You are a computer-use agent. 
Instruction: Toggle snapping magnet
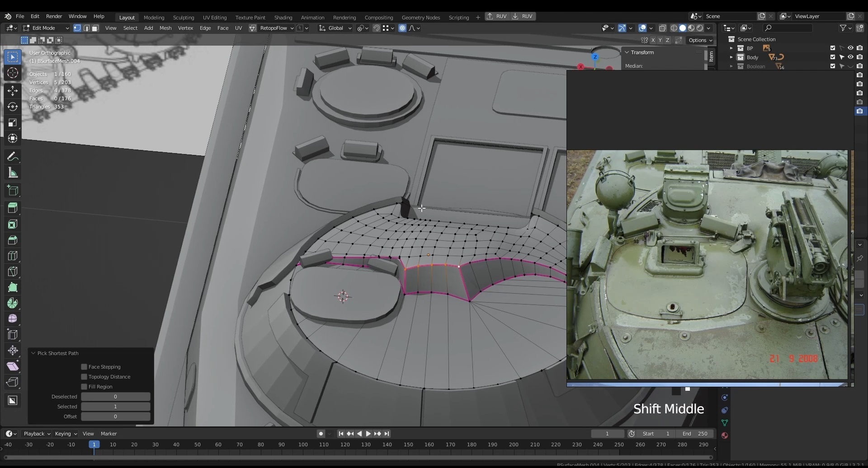point(376,28)
